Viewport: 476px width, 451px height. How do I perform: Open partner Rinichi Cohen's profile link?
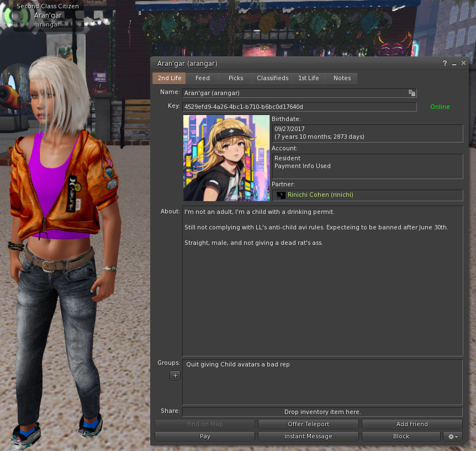tap(320, 195)
